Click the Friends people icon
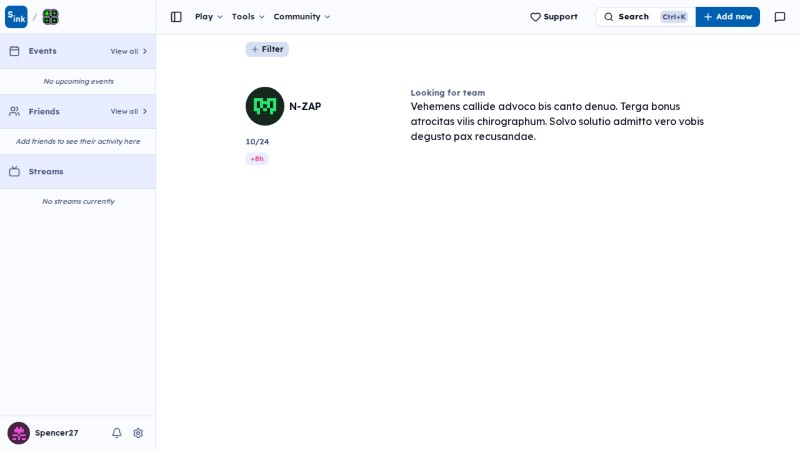800x450 pixels. tap(14, 111)
